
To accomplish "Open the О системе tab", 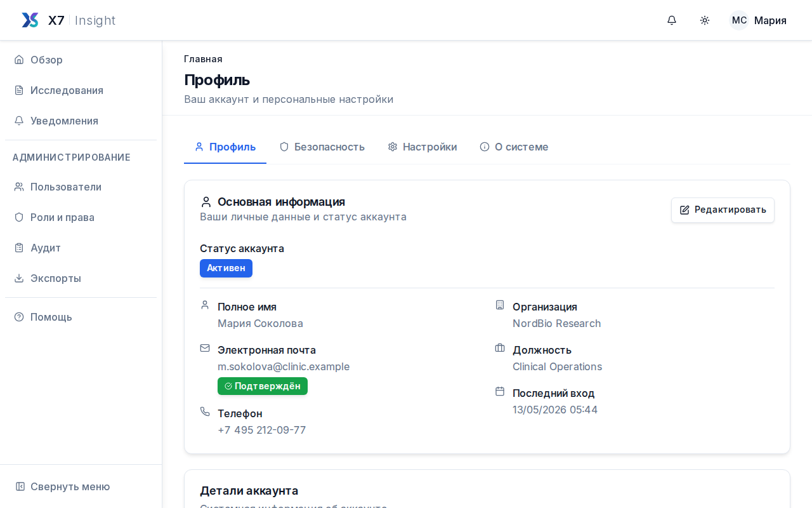I will coord(514,147).
